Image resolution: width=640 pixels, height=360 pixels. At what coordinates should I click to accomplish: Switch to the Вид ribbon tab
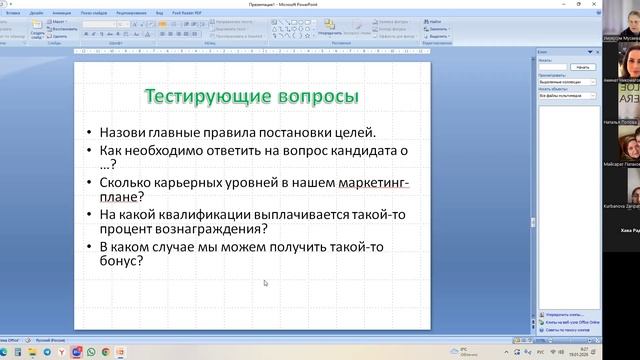point(159,13)
